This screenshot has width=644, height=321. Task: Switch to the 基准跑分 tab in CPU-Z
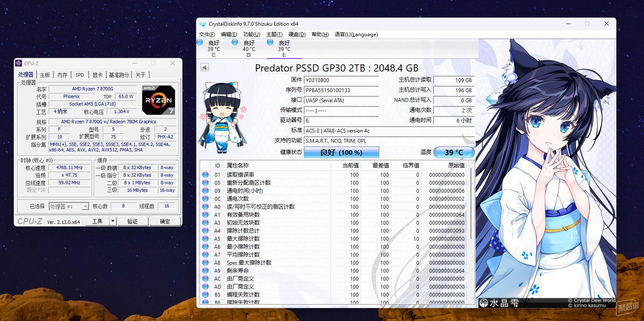[119, 75]
